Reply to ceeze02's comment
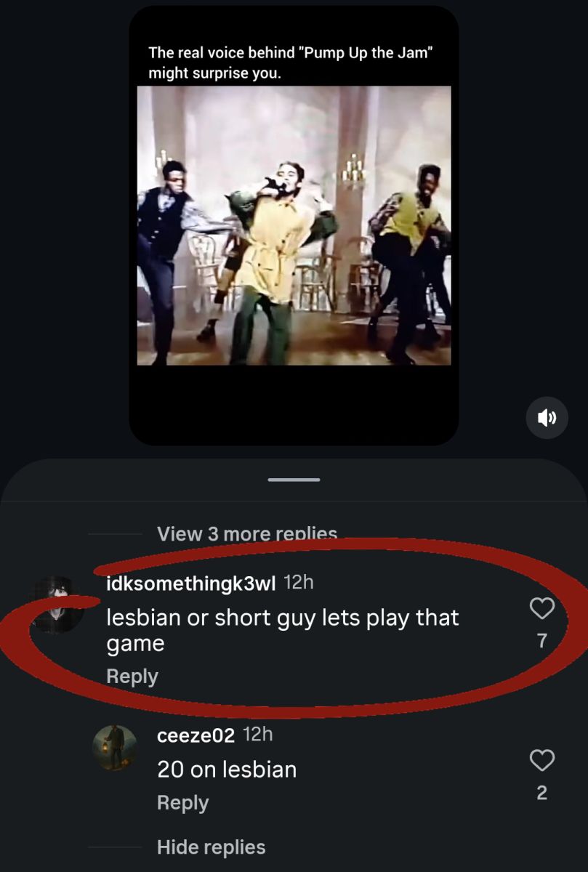 (x=182, y=803)
